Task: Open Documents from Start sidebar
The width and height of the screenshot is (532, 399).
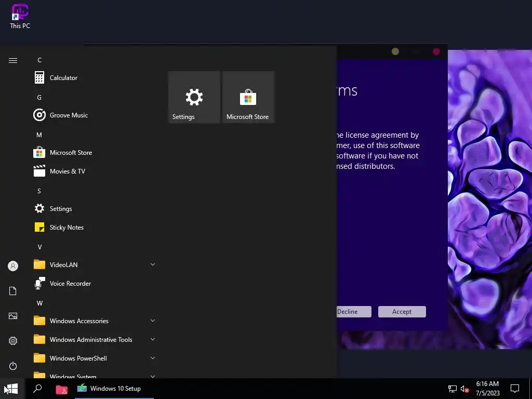Action: [13, 291]
